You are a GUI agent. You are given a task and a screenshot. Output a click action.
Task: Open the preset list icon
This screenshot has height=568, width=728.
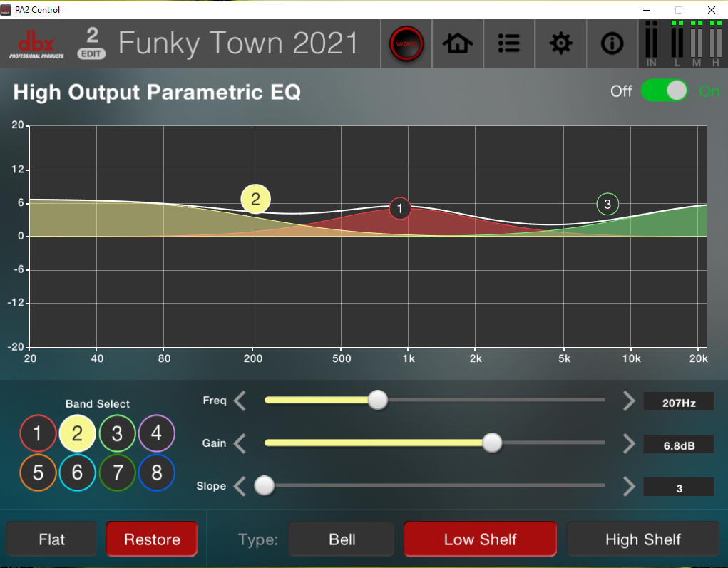coord(509,44)
